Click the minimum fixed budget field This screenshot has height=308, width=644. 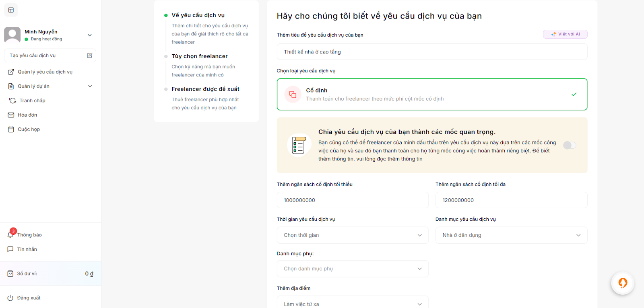point(352,200)
